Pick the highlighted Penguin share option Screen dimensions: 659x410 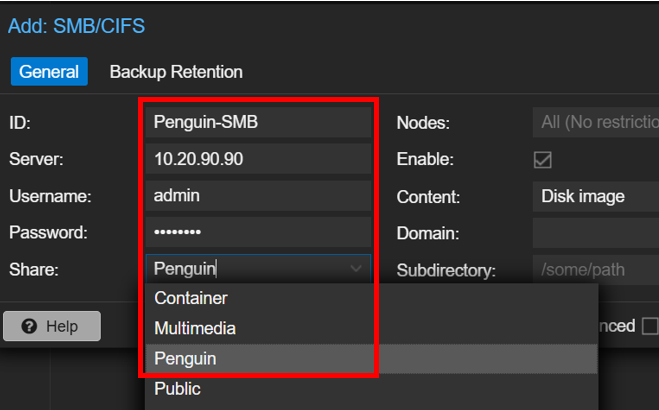click(185, 358)
